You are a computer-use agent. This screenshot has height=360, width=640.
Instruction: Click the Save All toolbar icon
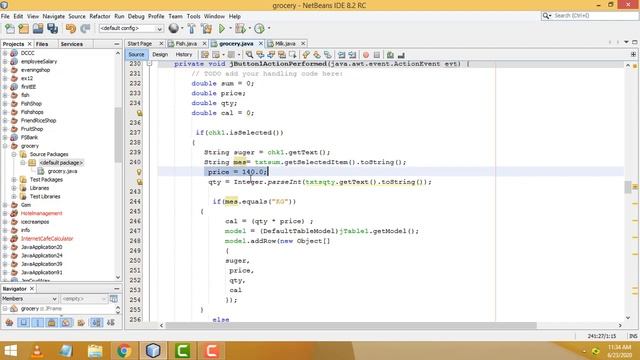pos(53,29)
